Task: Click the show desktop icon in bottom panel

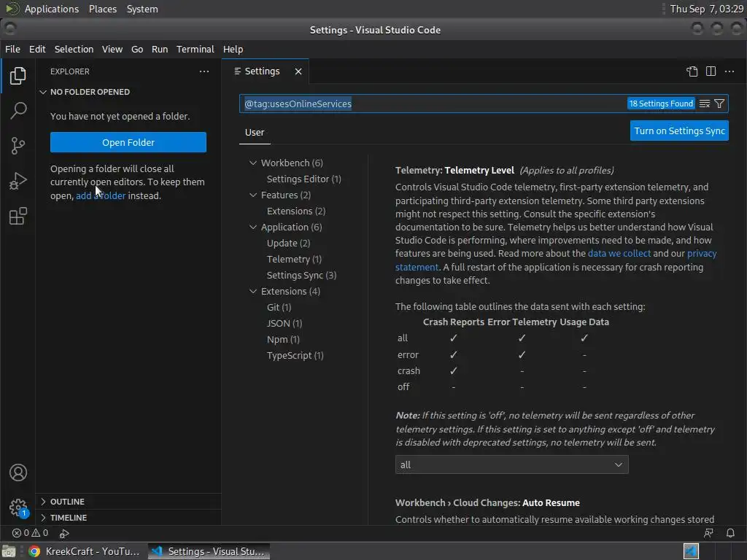Action: coord(9,551)
